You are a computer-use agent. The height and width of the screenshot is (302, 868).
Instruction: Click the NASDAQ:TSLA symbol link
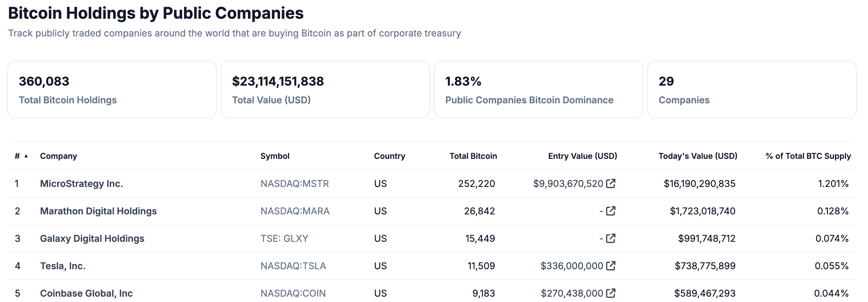point(293,266)
